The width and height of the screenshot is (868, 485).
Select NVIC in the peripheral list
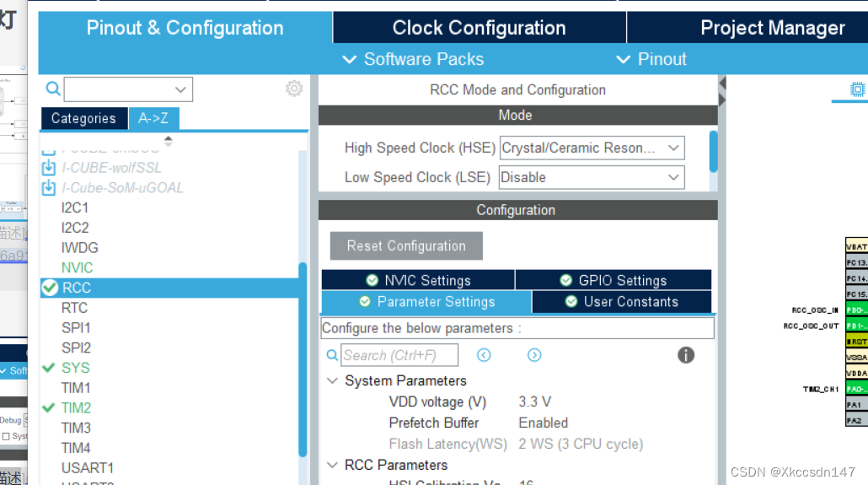pyautogui.click(x=77, y=267)
